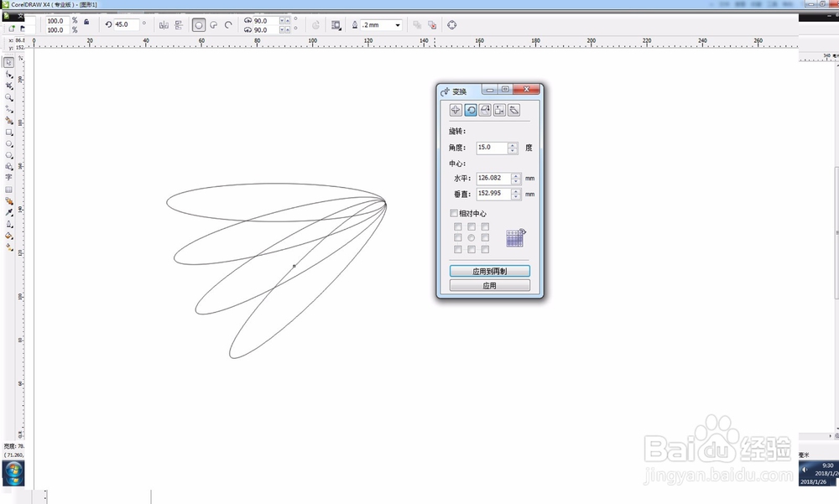Select the Eyedropper tool

pos(8,212)
